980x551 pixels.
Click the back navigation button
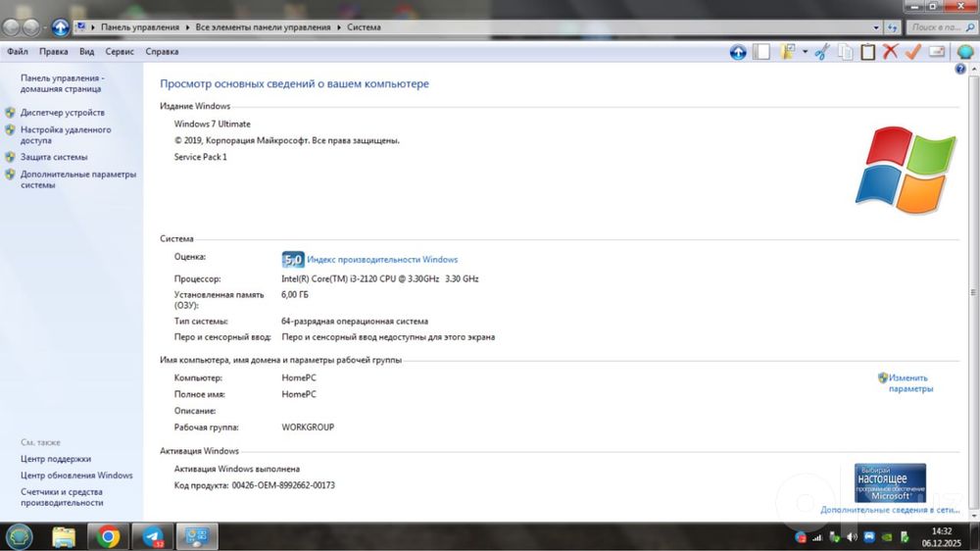tap(12, 26)
